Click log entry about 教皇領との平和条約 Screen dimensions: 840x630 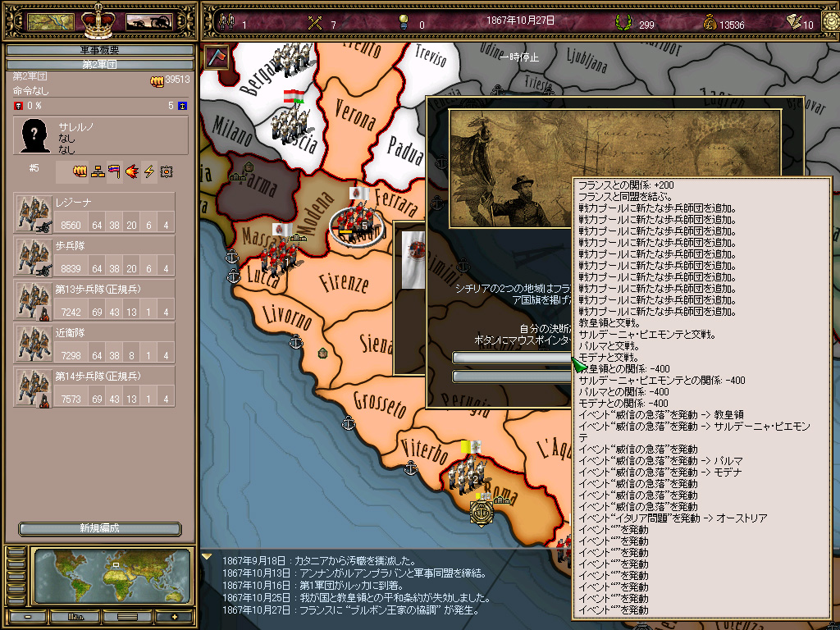(x=356, y=598)
